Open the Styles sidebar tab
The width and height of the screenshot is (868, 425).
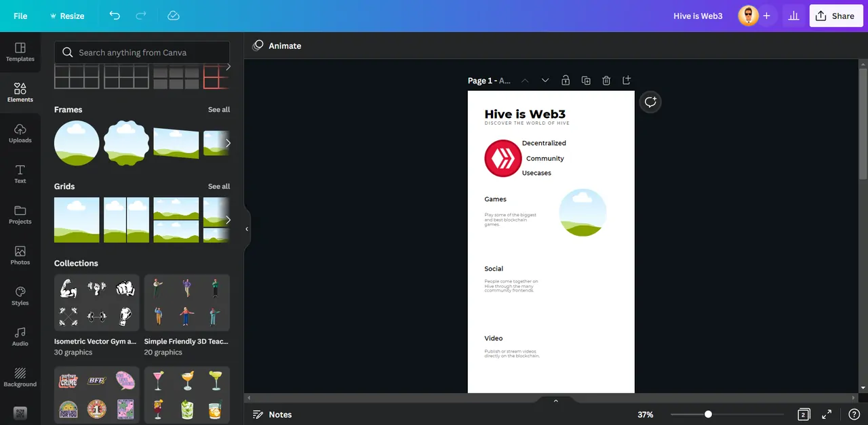coord(20,296)
